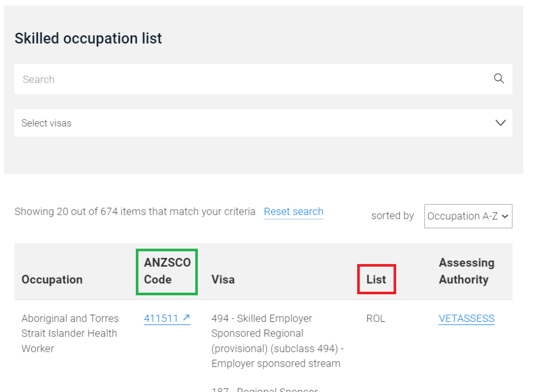Click the Assessing Authority column header
Screen dimensions: 533x392
(466, 271)
